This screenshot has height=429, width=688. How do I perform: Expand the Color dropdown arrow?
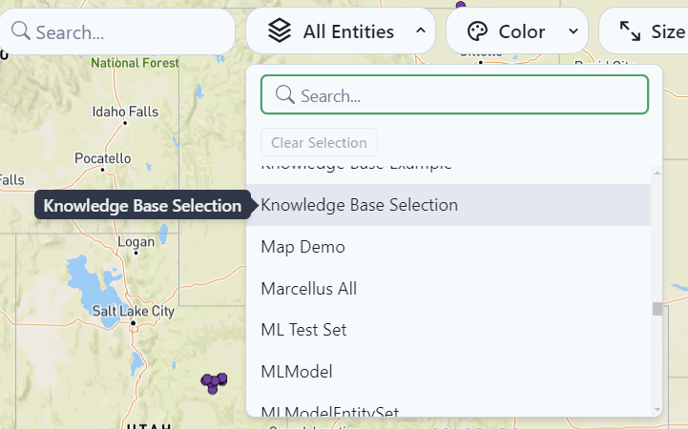pos(573,31)
